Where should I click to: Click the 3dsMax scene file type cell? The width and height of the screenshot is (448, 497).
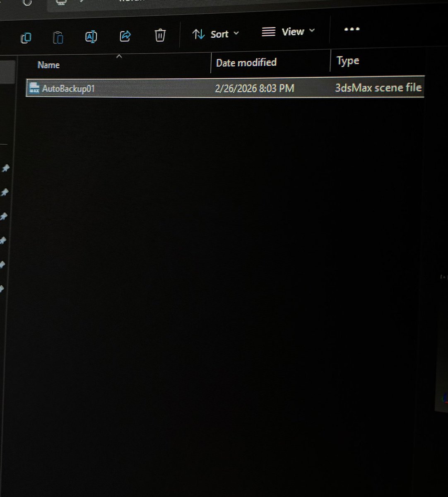(378, 87)
